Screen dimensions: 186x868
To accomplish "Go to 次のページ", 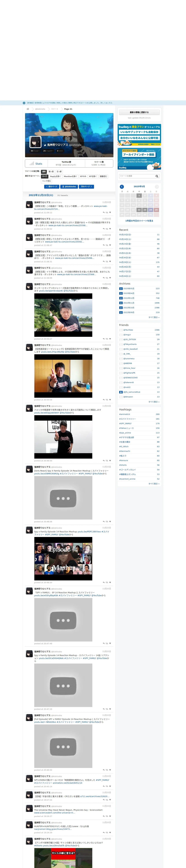I will [x=86, y=186].
